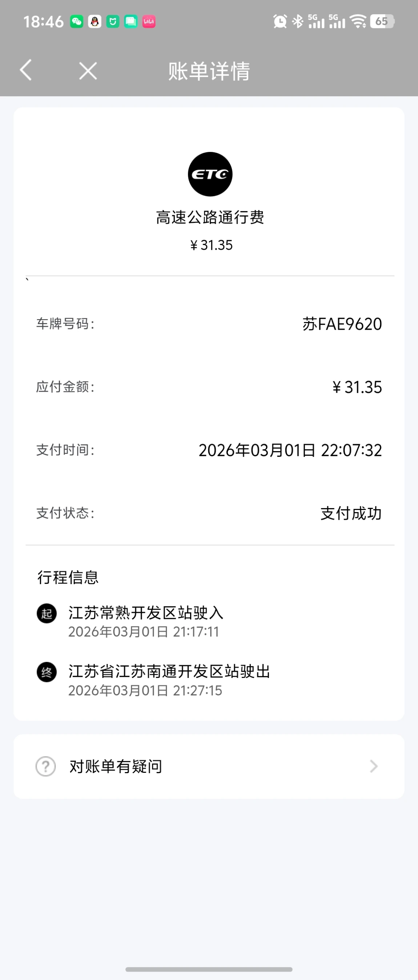The width and height of the screenshot is (418, 980).
Task: Tap the alarm clock status icon
Action: [x=280, y=21]
